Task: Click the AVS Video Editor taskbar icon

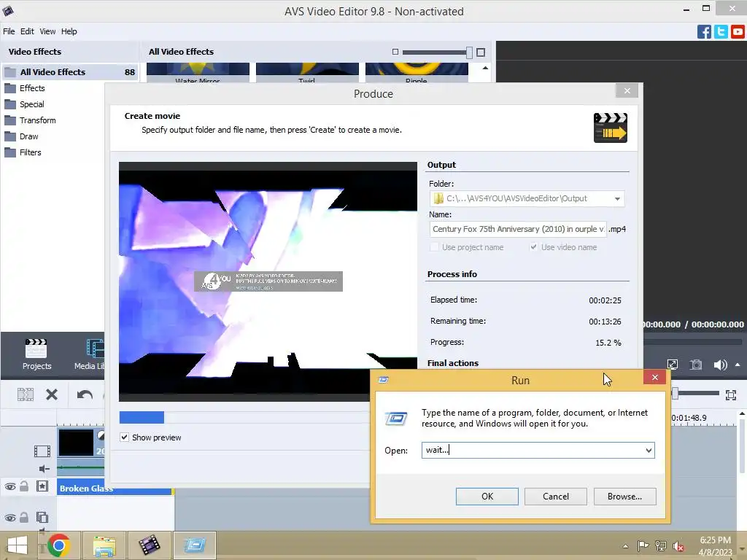Action: coord(149,545)
